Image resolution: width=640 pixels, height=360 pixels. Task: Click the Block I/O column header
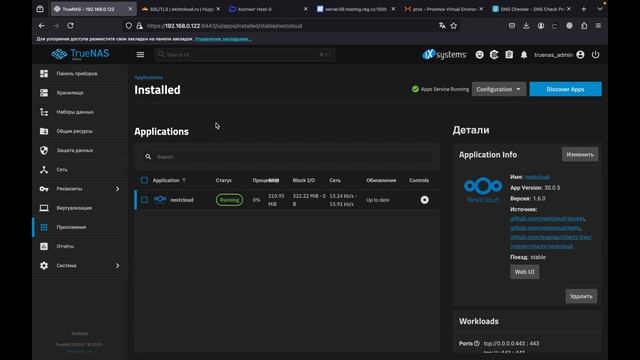(304, 180)
